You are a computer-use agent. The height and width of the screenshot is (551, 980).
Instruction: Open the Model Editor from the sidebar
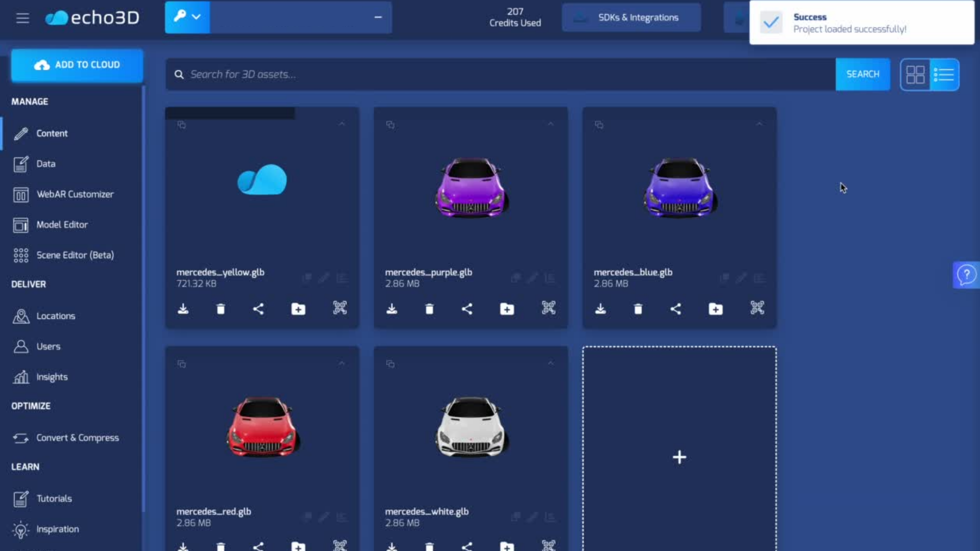[61, 224]
